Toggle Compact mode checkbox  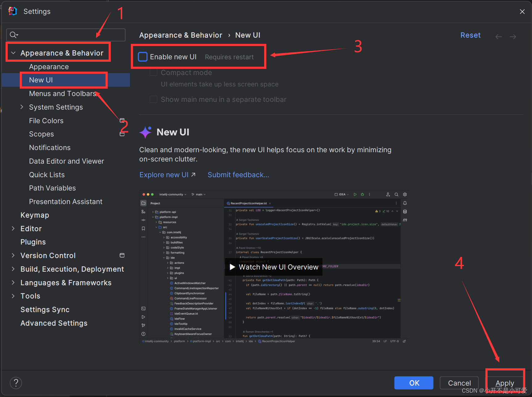153,73
